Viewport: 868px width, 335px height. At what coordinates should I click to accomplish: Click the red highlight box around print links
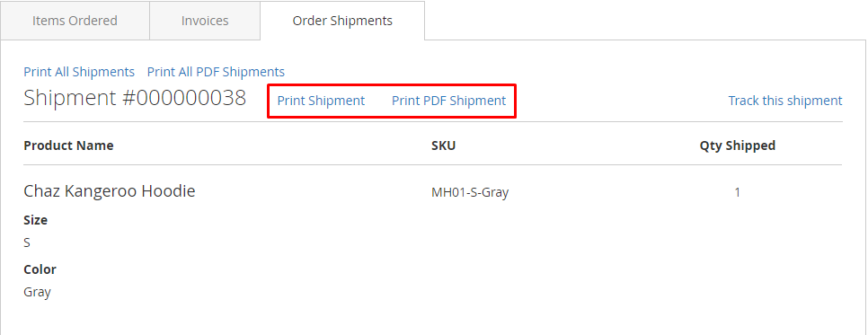pos(392,101)
